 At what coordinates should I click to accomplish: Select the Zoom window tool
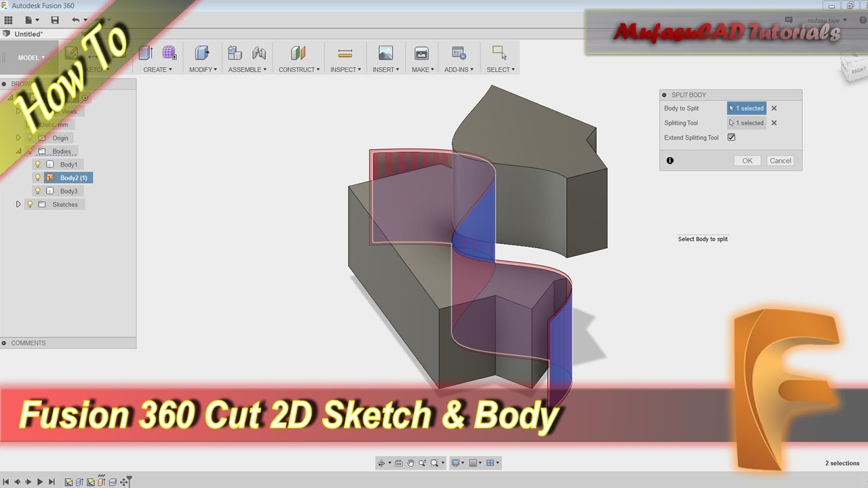tap(435, 463)
